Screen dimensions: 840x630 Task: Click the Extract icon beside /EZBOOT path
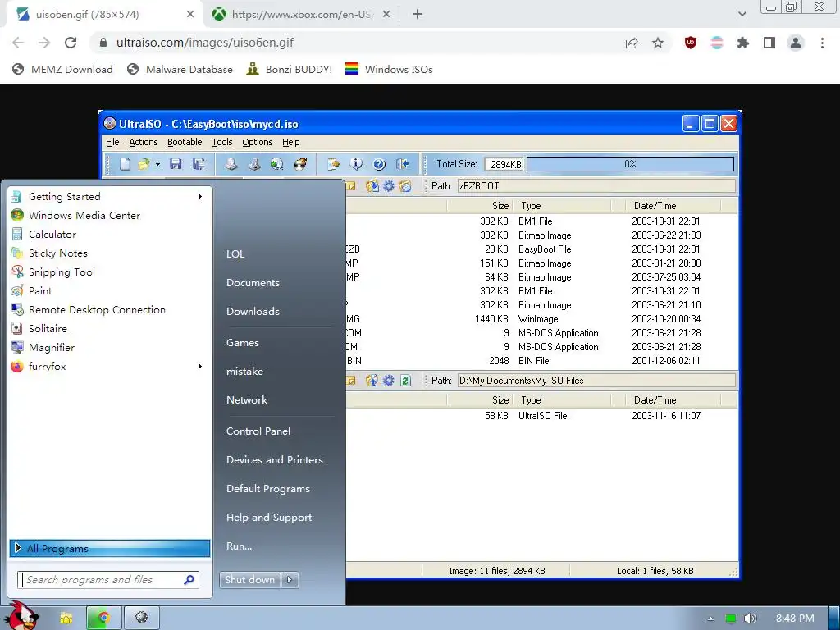pyautogui.click(x=372, y=186)
